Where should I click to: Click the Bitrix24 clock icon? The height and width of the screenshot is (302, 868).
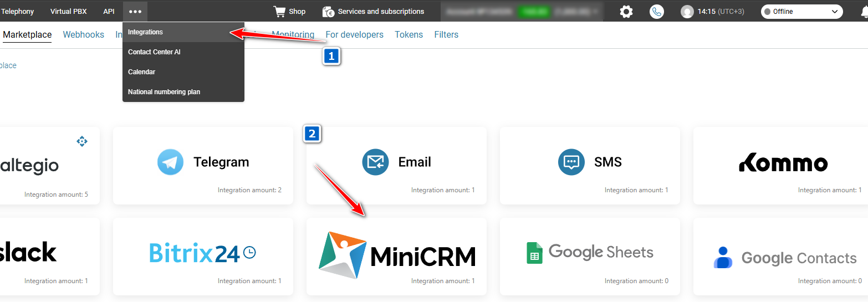250,253
